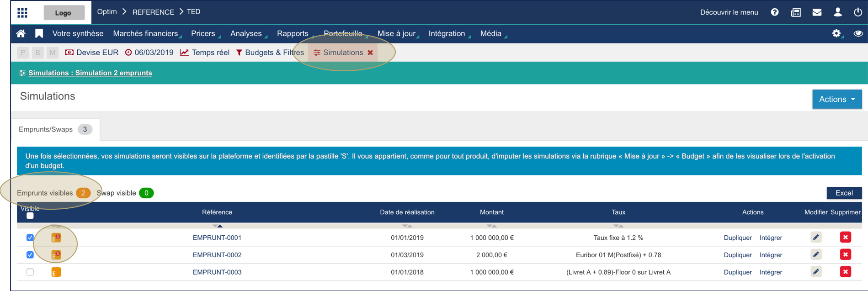The width and height of the screenshot is (868, 291).
Task: Expand Pricers menu
Action: (x=204, y=33)
